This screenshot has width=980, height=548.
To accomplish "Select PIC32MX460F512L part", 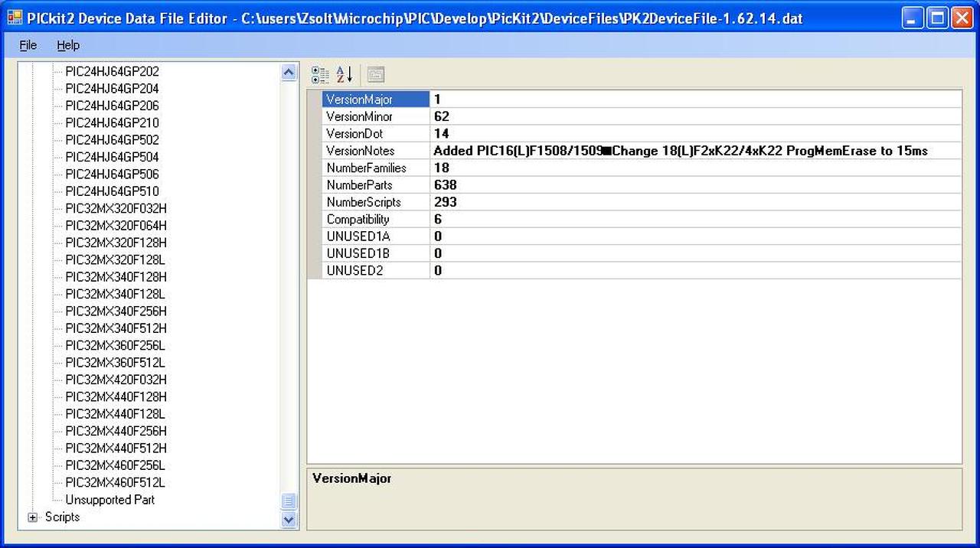I will pyautogui.click(x=115, y=482).
